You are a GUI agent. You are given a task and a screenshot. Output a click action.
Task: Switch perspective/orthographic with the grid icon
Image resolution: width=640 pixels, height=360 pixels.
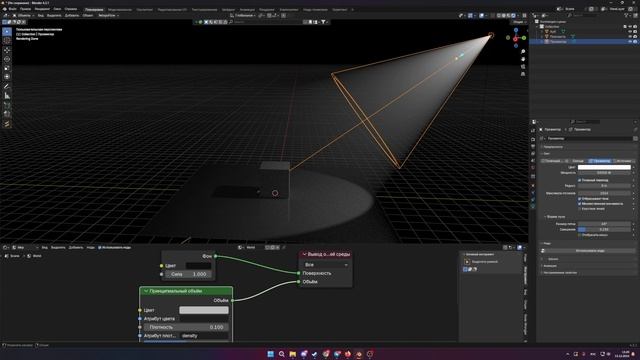pos(523,74)
